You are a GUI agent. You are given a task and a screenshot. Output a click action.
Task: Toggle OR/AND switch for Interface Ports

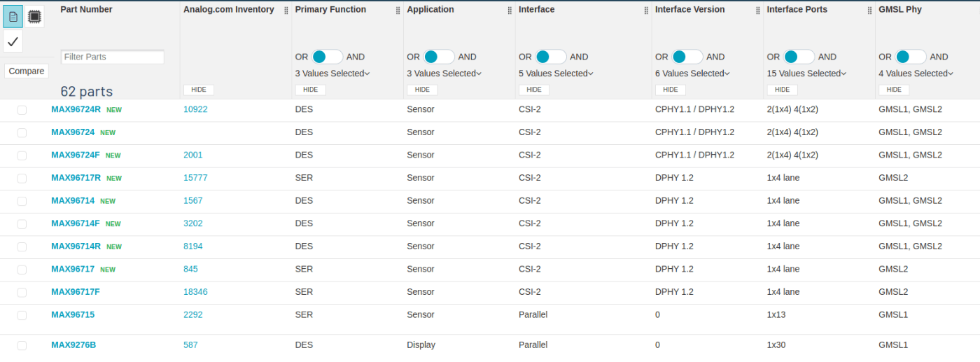tap(799, 57)
